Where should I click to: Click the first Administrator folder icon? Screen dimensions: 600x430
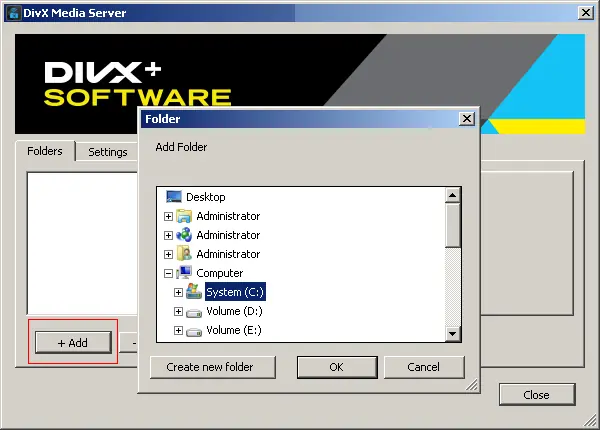[x=184, y=216]
